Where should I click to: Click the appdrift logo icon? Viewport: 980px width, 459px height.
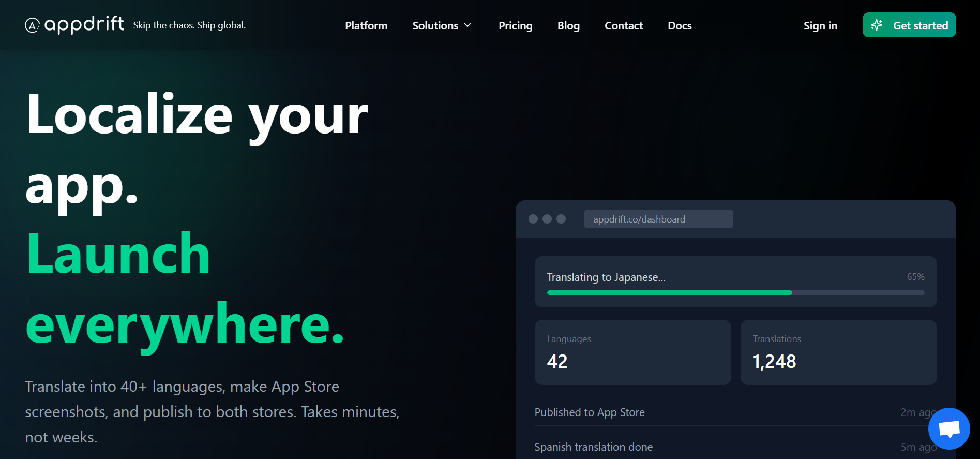(x=32, y=25)
